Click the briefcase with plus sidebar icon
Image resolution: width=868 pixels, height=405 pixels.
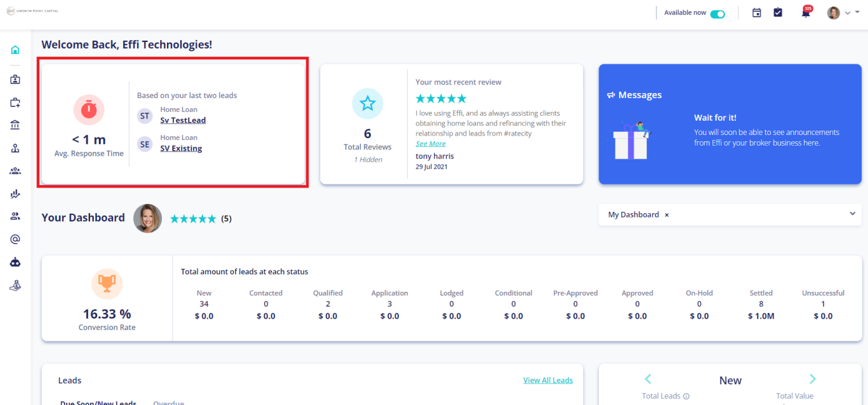[15, 102]
